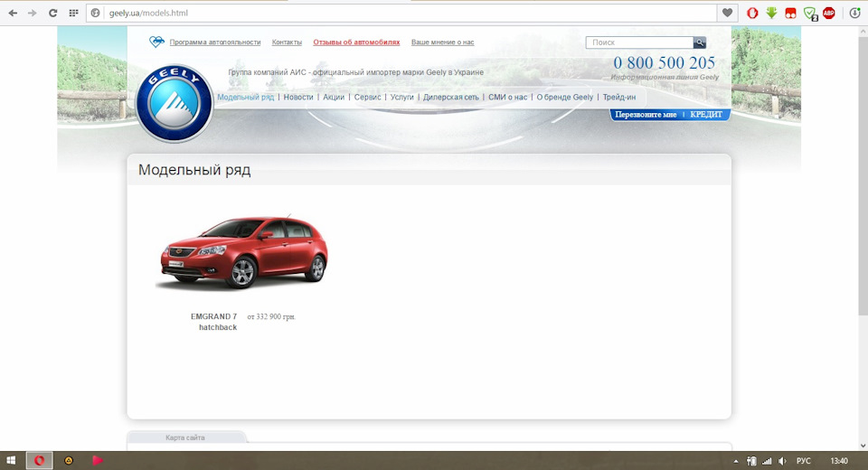Open the green download arrow extension
868x470 pixels.
(x=771, y=13)
